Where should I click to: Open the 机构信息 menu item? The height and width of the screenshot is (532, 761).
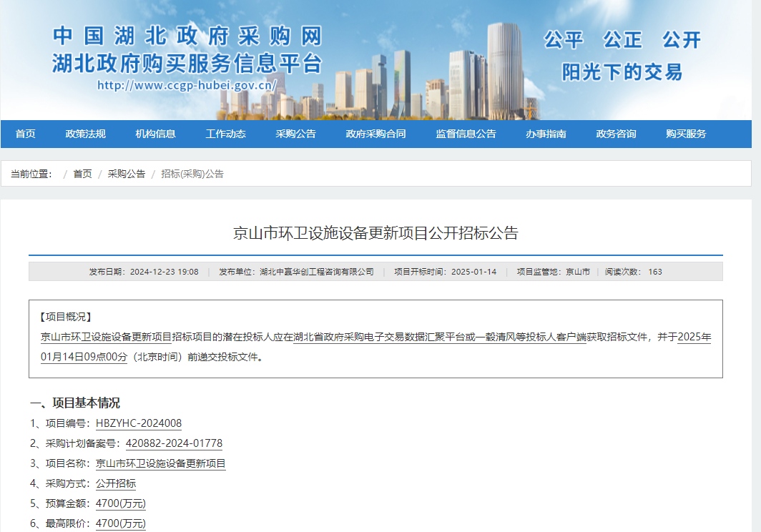pyautogui.click(x=155, y=134)
